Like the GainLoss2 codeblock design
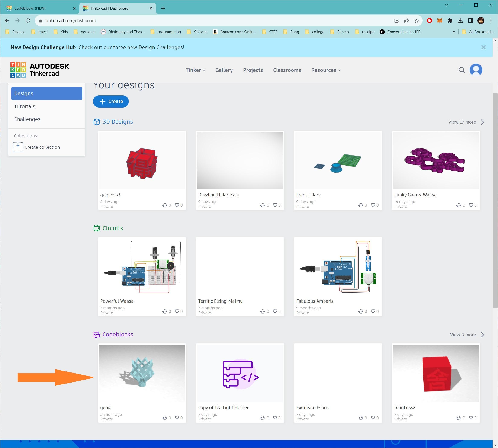498x448 pixels. point(471,418)
